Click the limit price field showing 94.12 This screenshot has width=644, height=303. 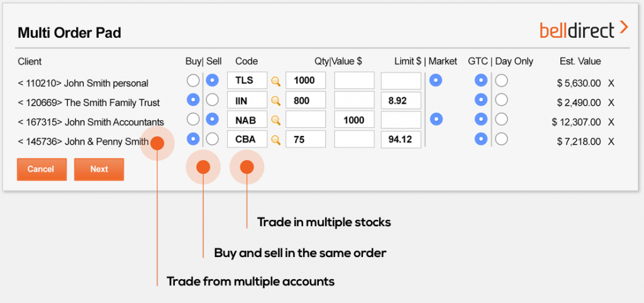click(401, 139)
